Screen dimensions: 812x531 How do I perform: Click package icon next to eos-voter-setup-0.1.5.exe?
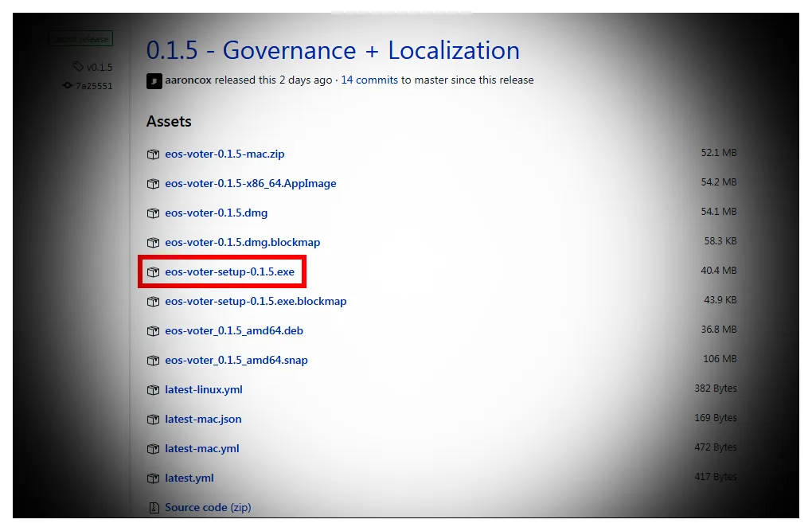coord(154,272)
